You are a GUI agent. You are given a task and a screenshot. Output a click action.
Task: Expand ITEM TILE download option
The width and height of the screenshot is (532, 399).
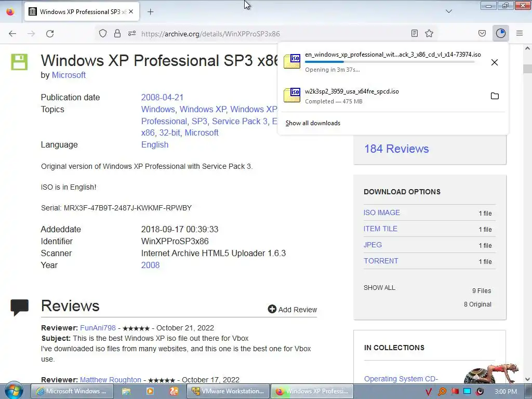(380, 229)
